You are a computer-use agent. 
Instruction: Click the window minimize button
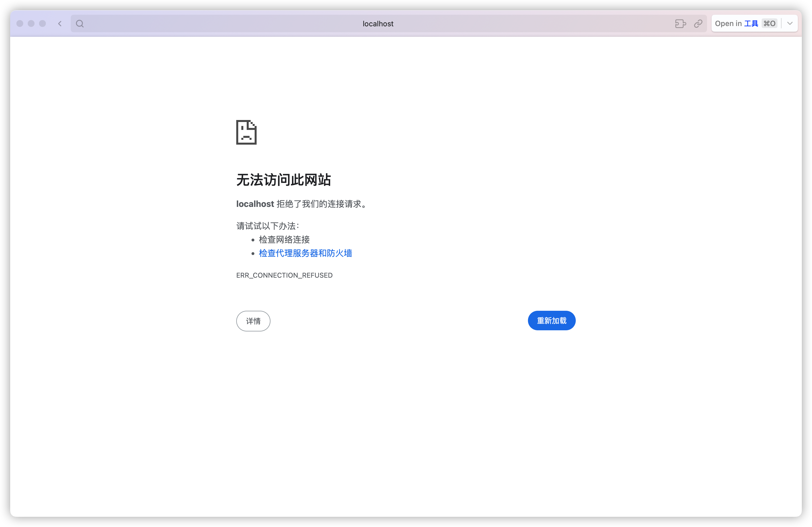31,23
